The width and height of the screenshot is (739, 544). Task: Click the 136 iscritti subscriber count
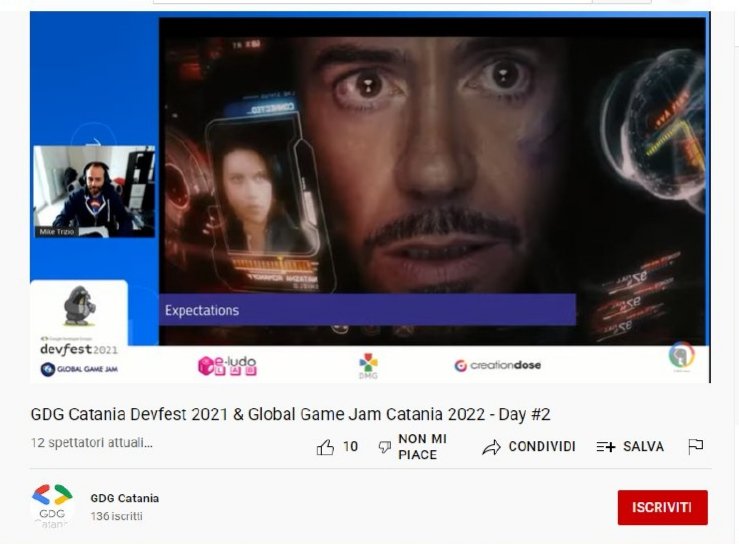pos(116,516)
